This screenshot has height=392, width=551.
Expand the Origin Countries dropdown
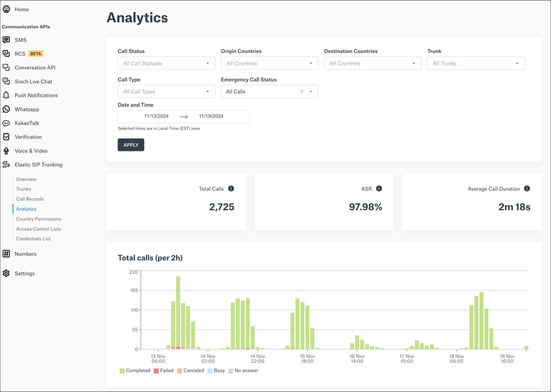(x=269, y=63)
